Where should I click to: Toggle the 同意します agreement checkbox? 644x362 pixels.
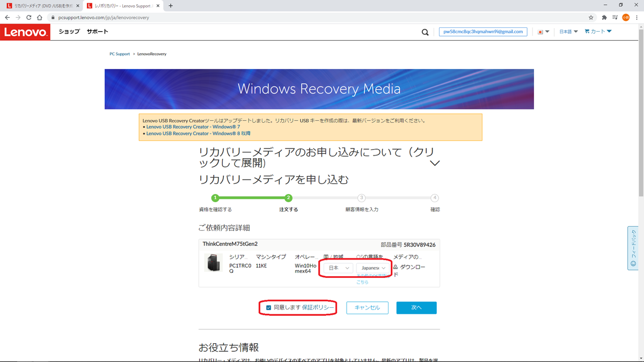(x=269, y=308)
